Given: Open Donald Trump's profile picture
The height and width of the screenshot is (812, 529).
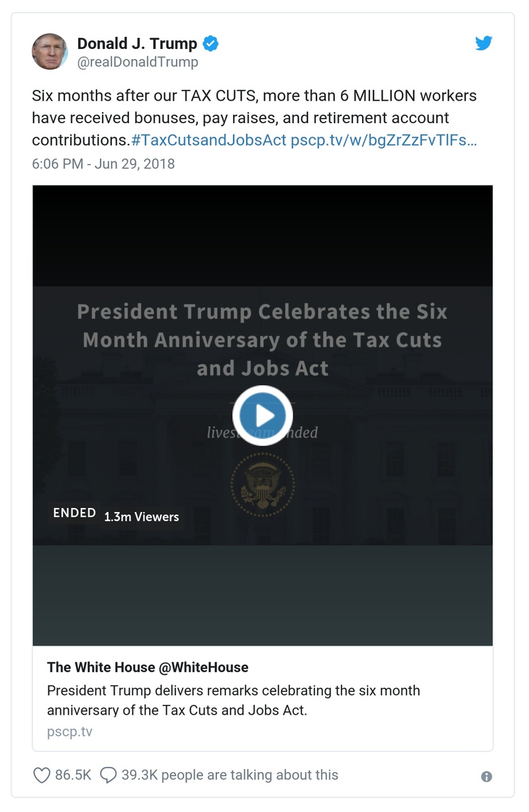Looking at the screenshot, I should [x=50, y=52].
